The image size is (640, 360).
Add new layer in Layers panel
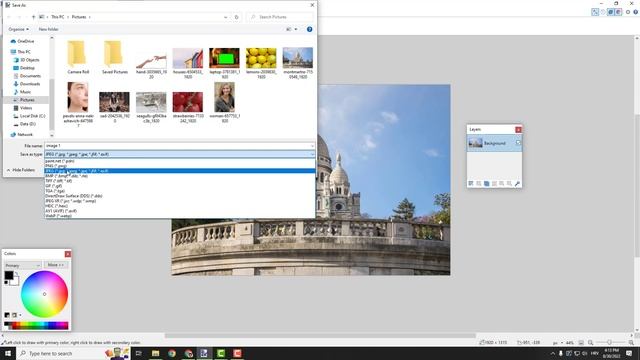[x=471, y=184]
